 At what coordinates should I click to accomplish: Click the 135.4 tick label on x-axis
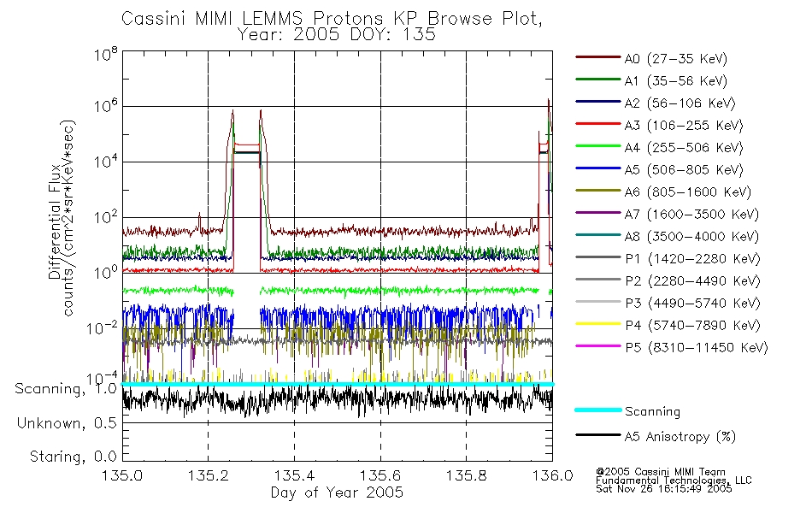click(295, 475)
